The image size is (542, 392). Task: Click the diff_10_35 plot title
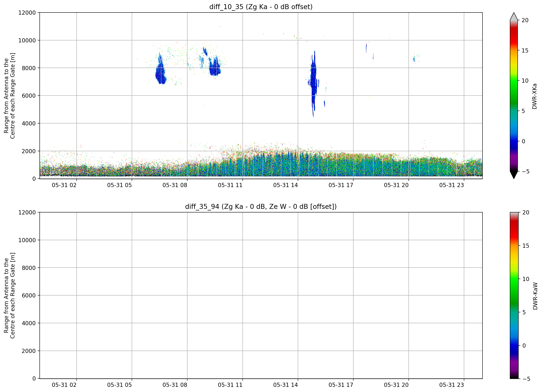coord(261,7)
